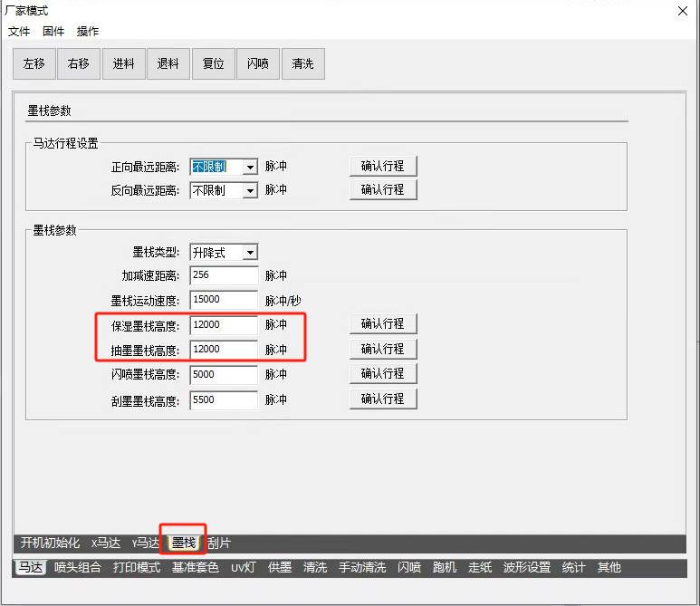This screenshot has width=700, height=606.
Task: Click the 左移 toolbar button
Action: tap(34, 63)
